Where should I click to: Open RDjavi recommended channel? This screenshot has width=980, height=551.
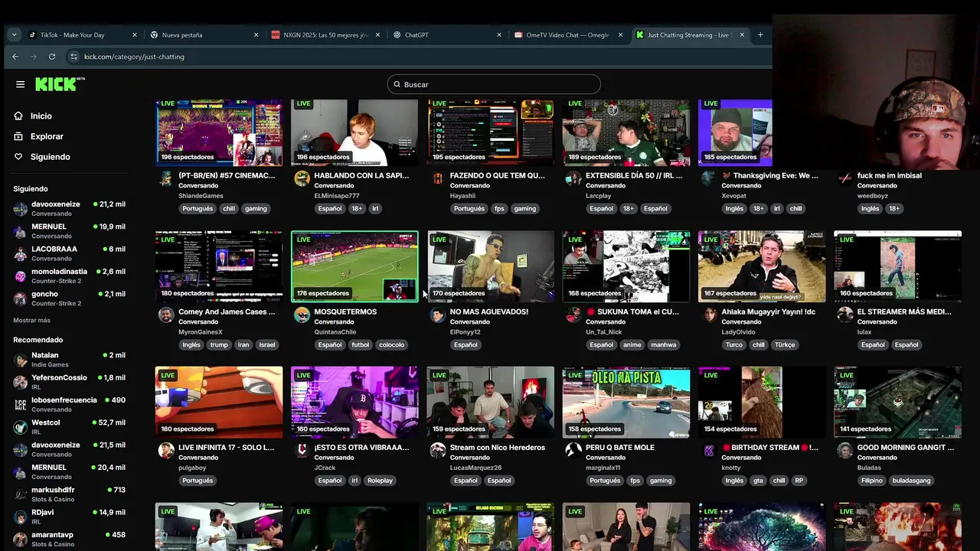(x=69, y=517)
